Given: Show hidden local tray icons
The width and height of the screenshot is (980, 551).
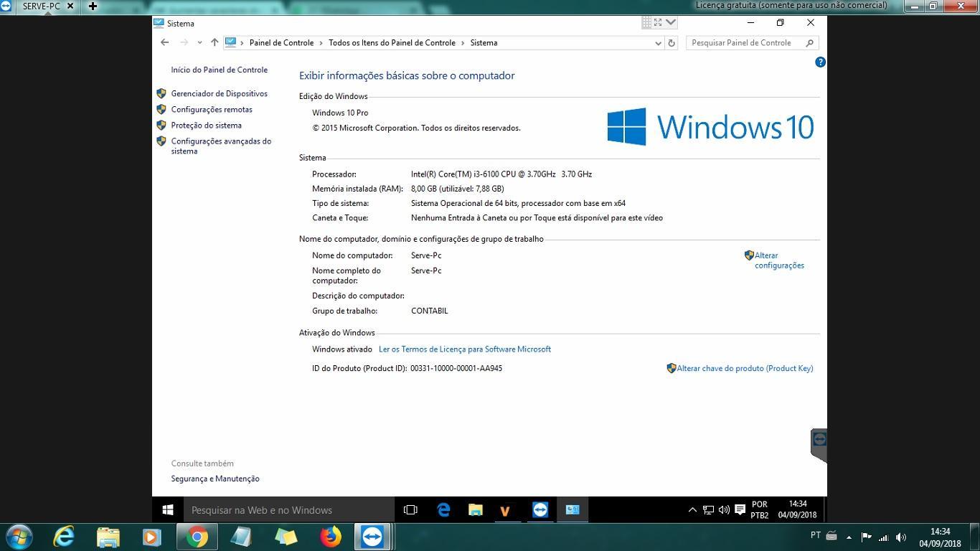Looking at the screenshot, I should tap(849, 537).
